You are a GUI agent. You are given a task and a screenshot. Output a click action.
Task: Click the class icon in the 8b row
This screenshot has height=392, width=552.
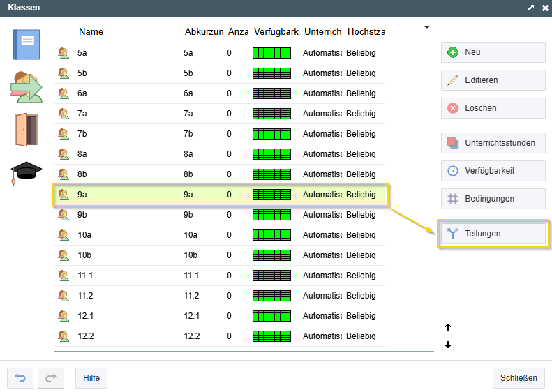pyautogui.click(x=64, y=174)
